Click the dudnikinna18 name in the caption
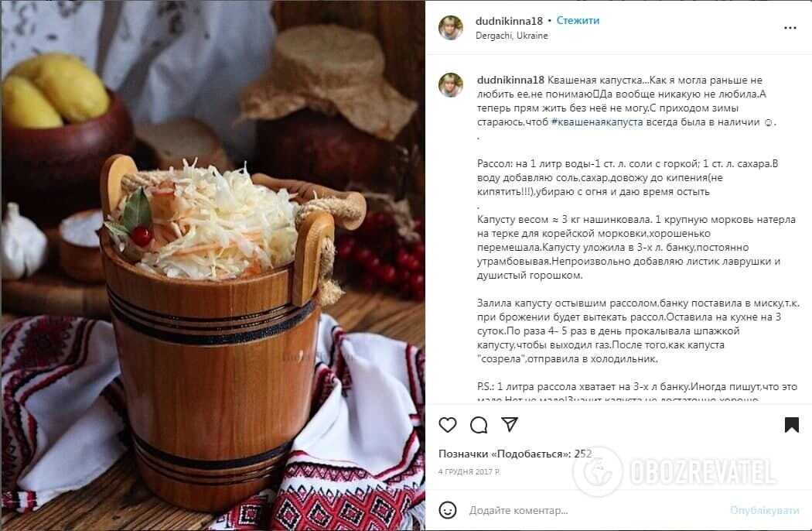This screenshot has height=531, width=812. coord(510,80)
